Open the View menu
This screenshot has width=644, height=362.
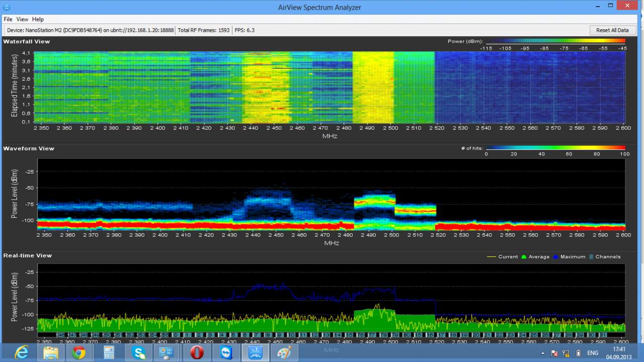[x=22, y=19]
